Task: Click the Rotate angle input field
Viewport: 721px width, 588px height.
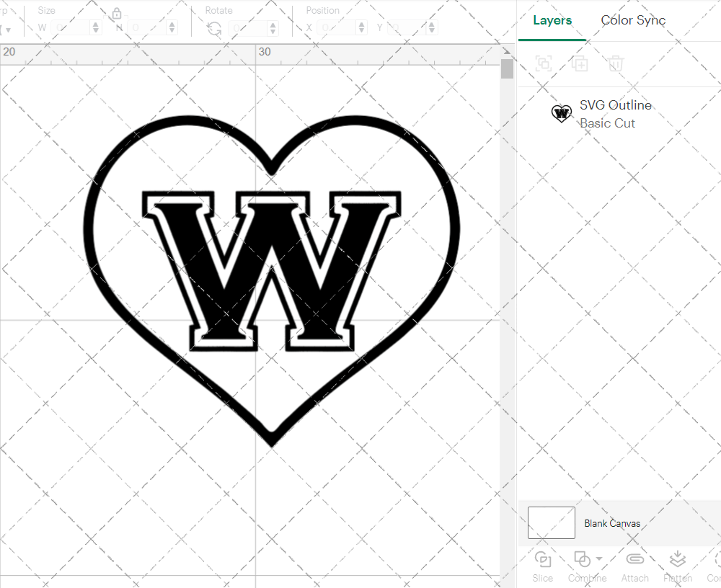Action: (x=248, y=28)
